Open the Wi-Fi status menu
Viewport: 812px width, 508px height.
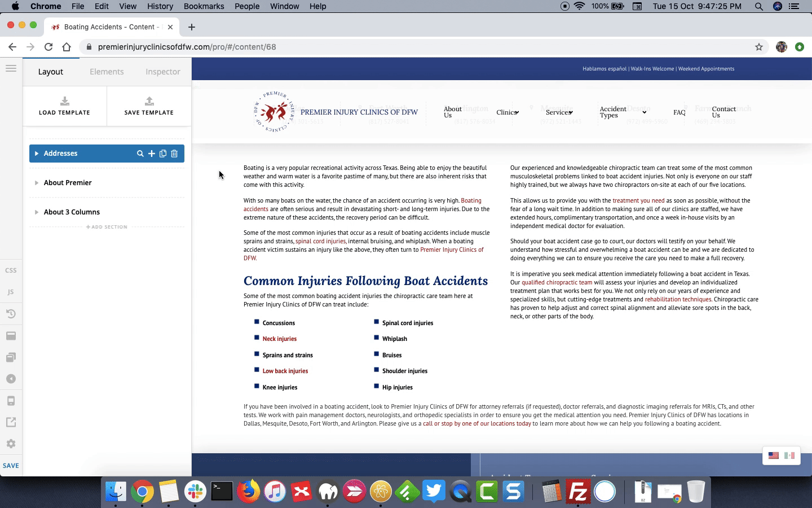tap(580, 6)
